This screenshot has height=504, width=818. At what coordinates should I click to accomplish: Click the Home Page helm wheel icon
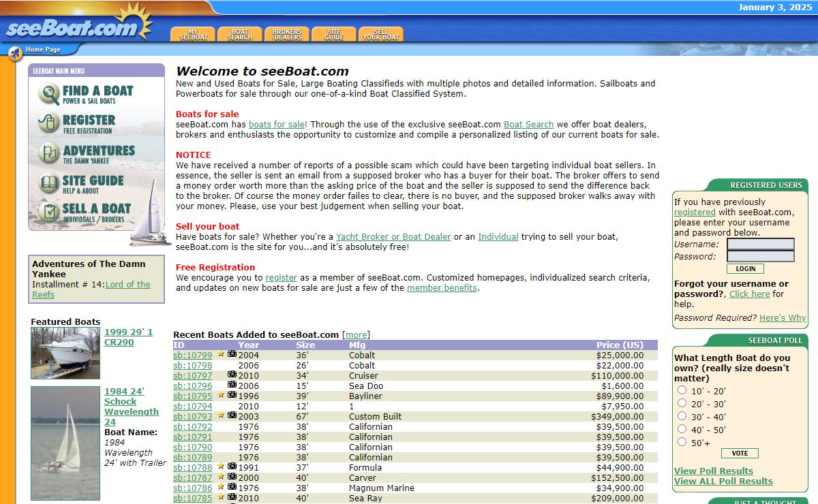[15, 53]
